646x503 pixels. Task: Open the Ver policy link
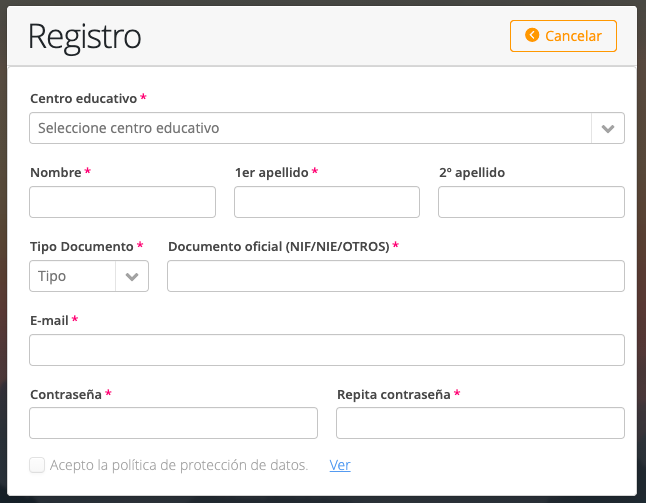pyautogui.click(x=340, y=465)
